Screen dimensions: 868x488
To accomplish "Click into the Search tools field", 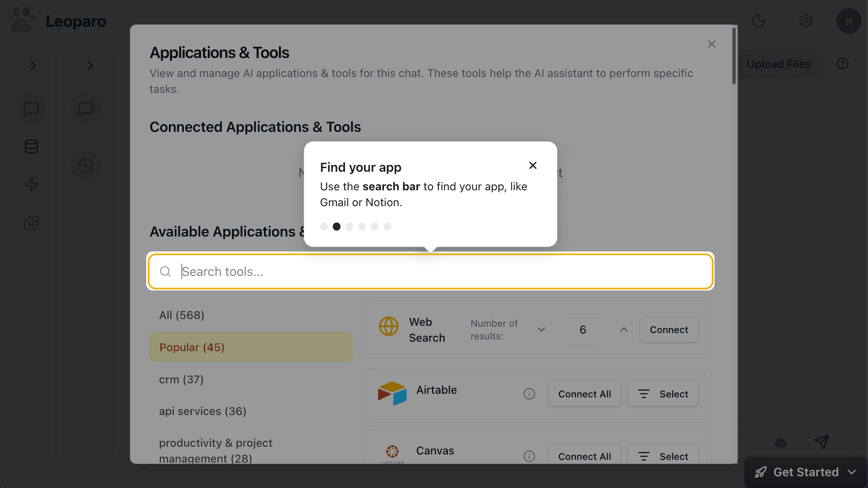I will (x=430, y=271).
